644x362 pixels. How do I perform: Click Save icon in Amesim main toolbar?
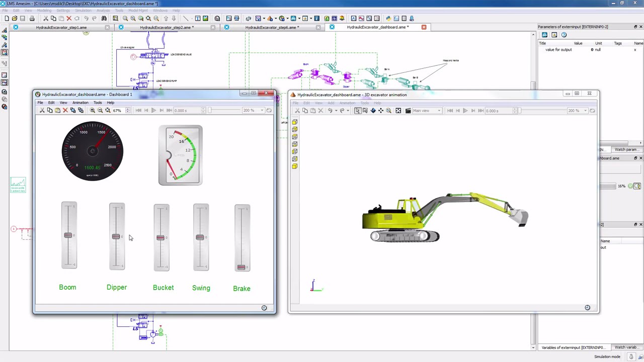pos(22,19)
